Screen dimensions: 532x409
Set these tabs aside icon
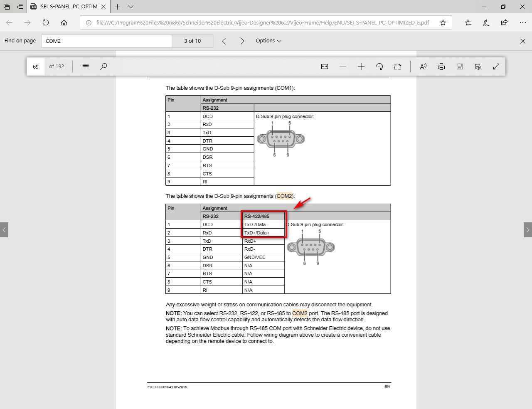20,7
